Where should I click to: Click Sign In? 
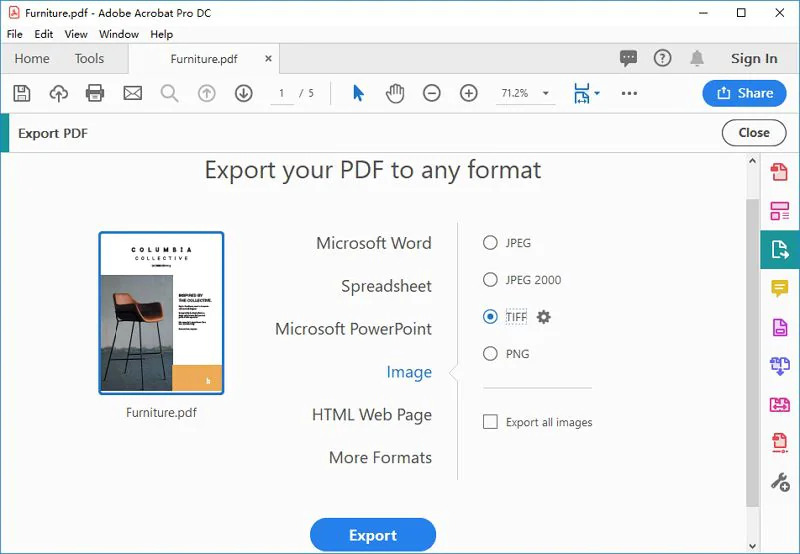point(754,59)
